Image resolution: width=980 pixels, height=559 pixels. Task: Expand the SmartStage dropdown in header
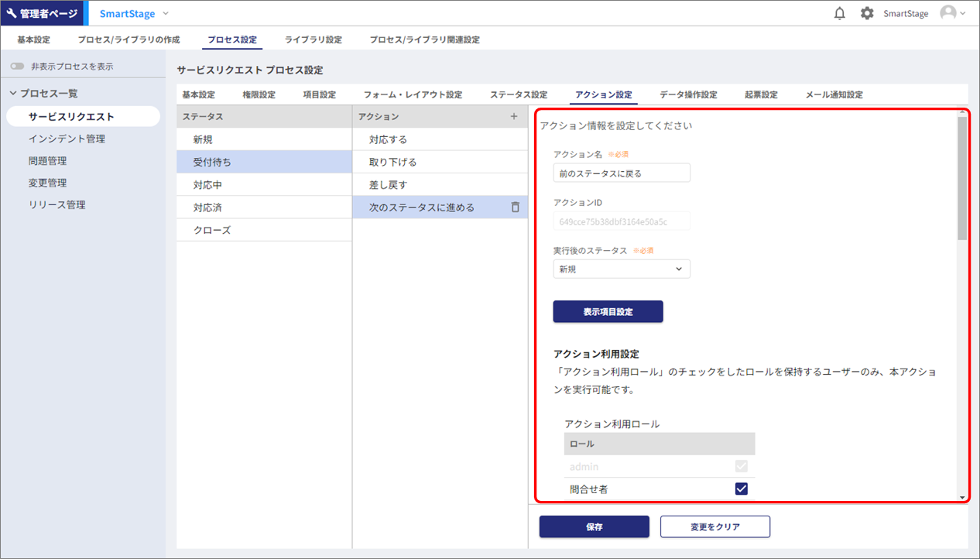click(166, 13)
